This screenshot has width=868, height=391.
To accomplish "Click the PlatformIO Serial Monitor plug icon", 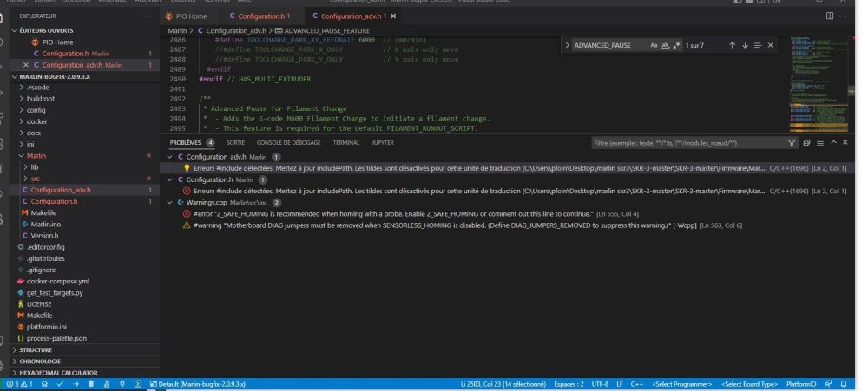I will point(122,384).
